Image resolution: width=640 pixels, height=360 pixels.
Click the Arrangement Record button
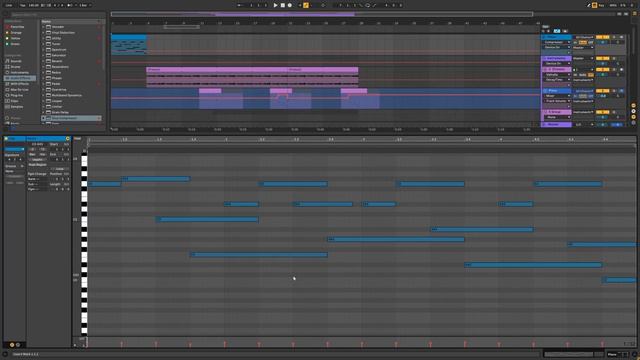click(290, 5)
